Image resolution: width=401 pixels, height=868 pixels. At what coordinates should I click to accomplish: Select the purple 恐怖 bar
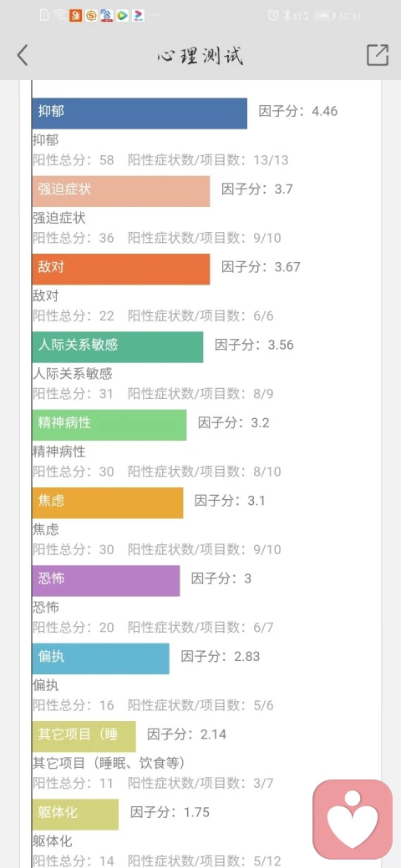(106, 581)
